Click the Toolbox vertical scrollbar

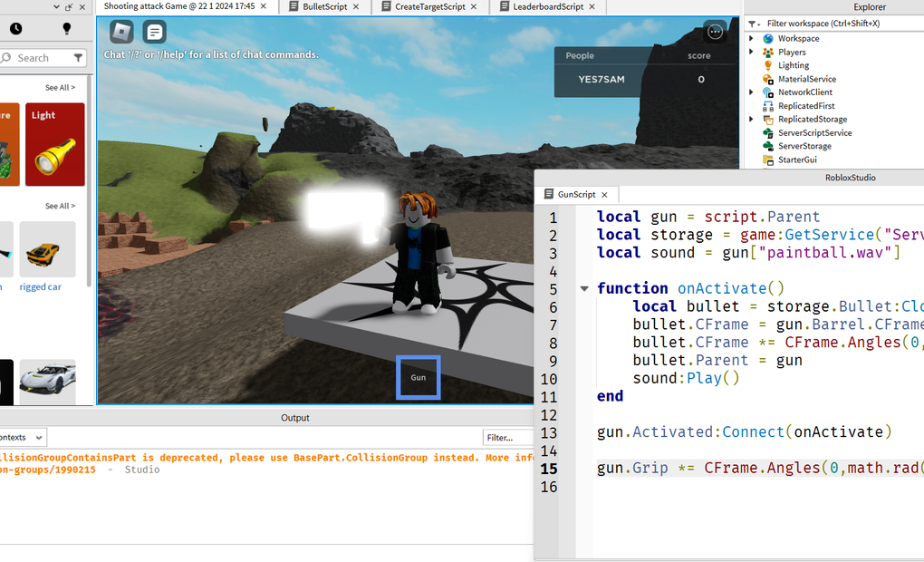pyautogui.click(x=90, y=179)
